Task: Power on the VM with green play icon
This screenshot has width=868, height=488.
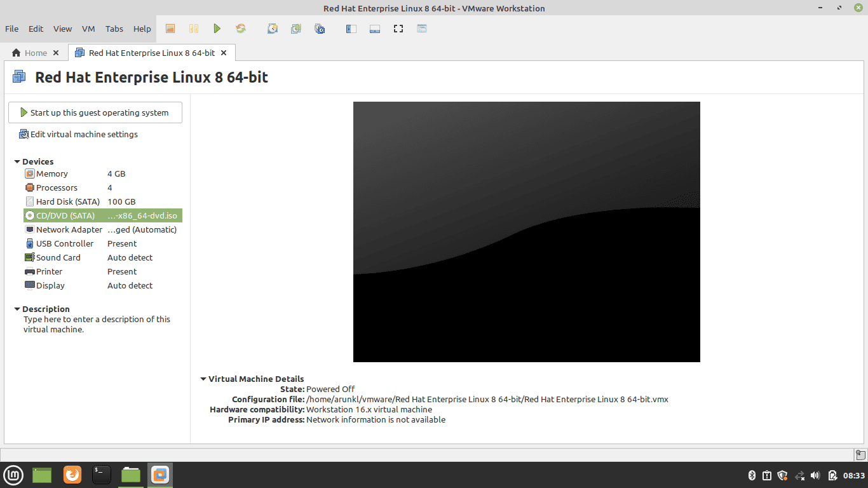Action: 217,29
